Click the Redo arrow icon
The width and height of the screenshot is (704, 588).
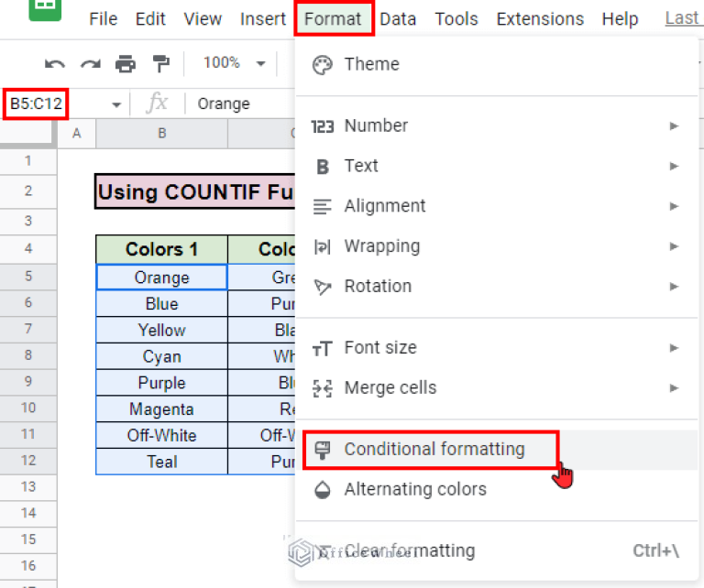pos(90,64)
